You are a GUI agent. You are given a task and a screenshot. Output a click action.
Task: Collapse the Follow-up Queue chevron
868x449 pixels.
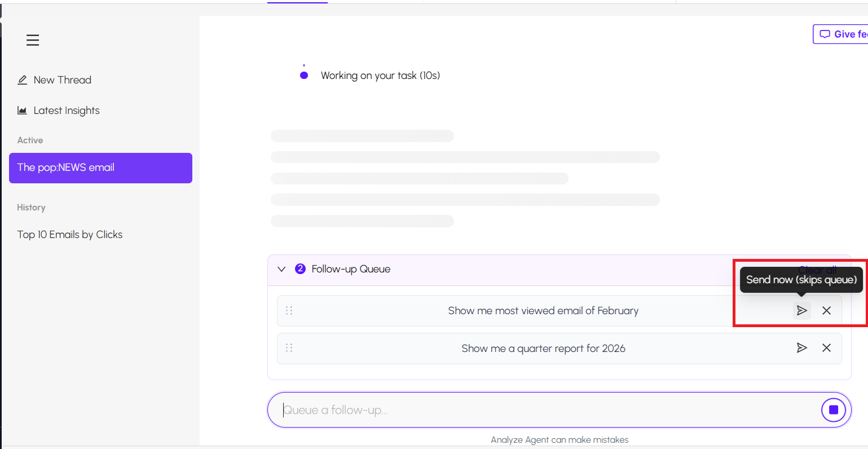tap(282, 269)
